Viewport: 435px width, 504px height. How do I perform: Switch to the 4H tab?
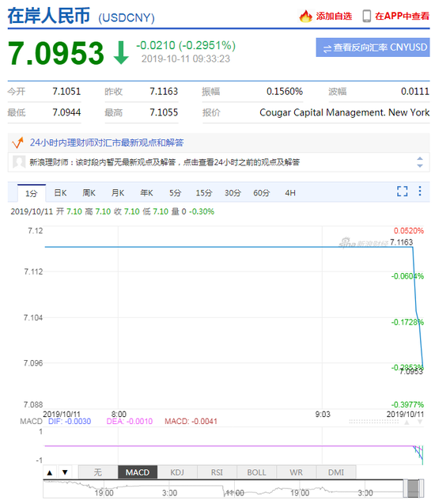click(x=290, y=193)
